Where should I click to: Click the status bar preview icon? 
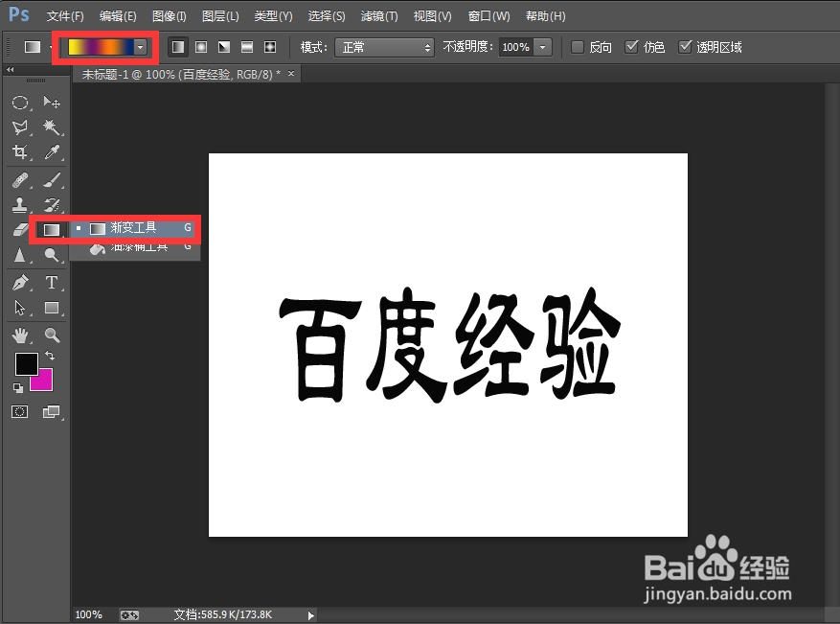[x=129, y=614]
